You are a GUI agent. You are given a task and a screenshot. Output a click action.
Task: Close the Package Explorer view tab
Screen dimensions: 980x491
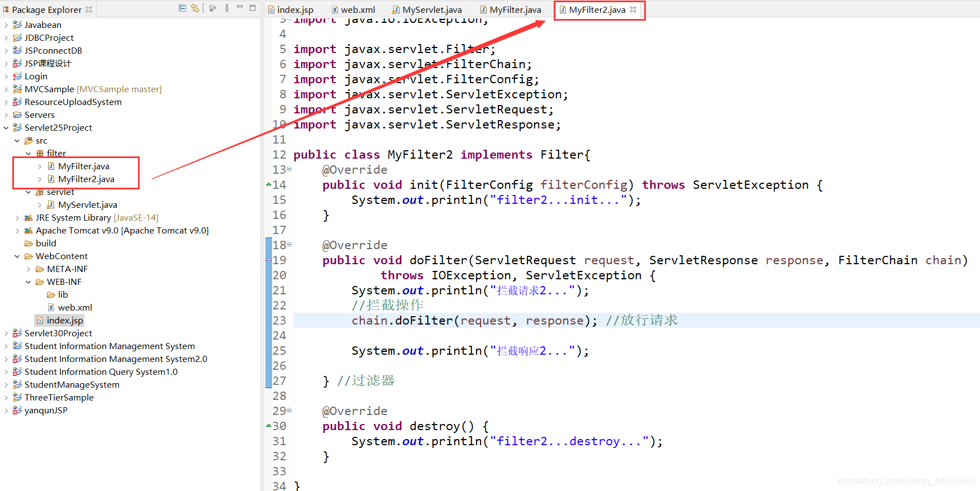click(89, 9)
